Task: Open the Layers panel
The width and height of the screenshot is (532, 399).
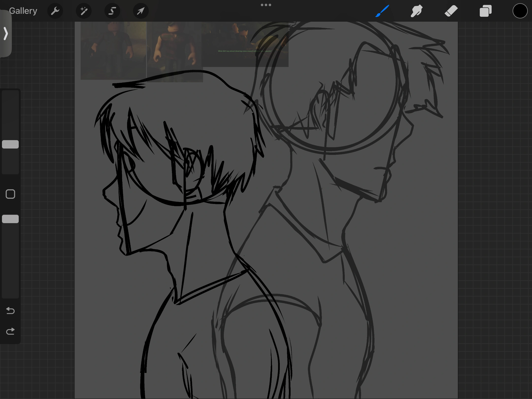Action: click(485, 11)
